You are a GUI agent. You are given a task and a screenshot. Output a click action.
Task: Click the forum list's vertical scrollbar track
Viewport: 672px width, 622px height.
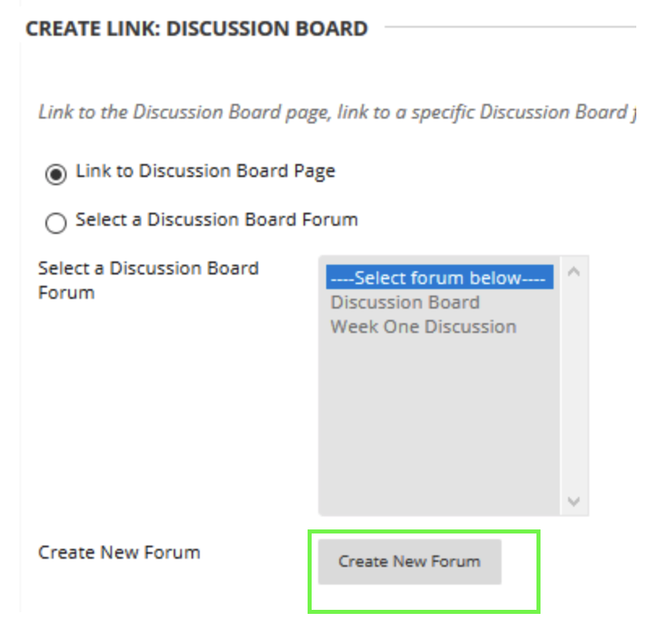(574, 390)
